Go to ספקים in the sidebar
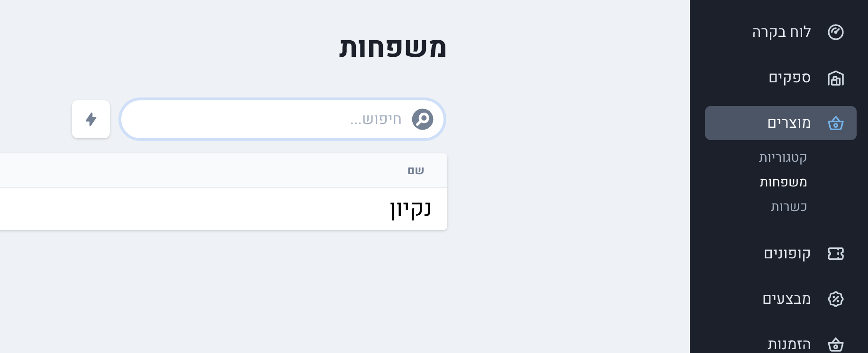The height and width of the screenshot is (353, 868). (789, 78)
